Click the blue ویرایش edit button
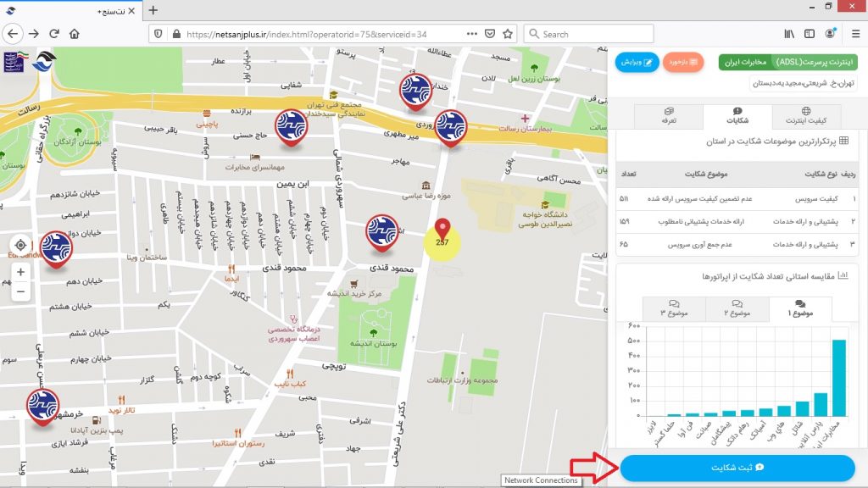 pos(637,62)
